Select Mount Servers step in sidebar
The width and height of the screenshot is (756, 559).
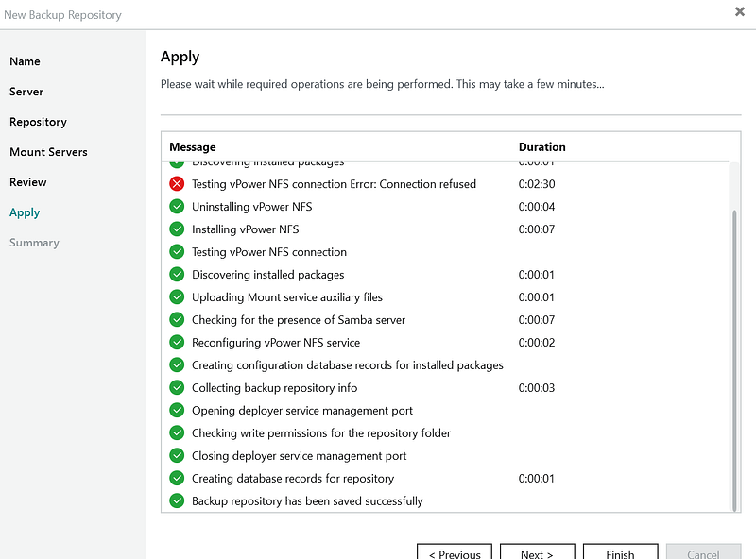[x=48, y=152]
